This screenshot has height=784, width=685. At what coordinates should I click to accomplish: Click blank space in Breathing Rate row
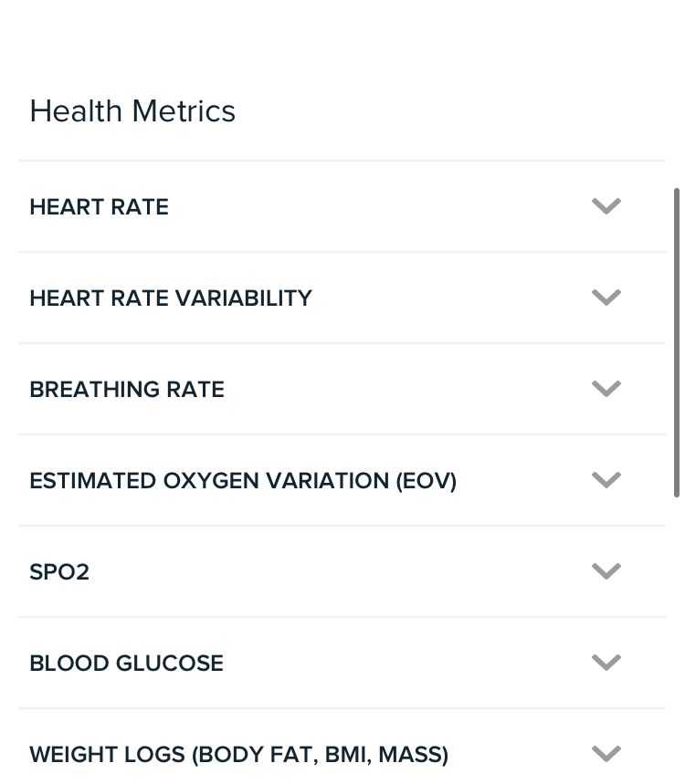tap(402, 390)
